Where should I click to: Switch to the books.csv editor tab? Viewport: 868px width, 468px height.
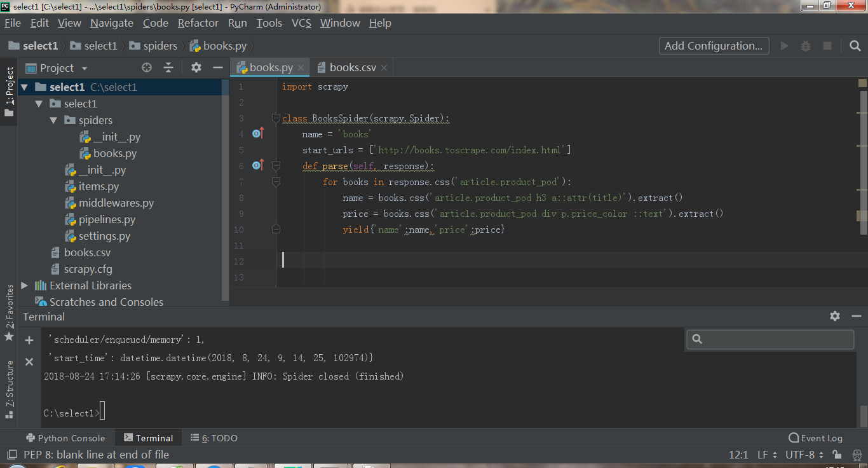click(x=352, y=67)
